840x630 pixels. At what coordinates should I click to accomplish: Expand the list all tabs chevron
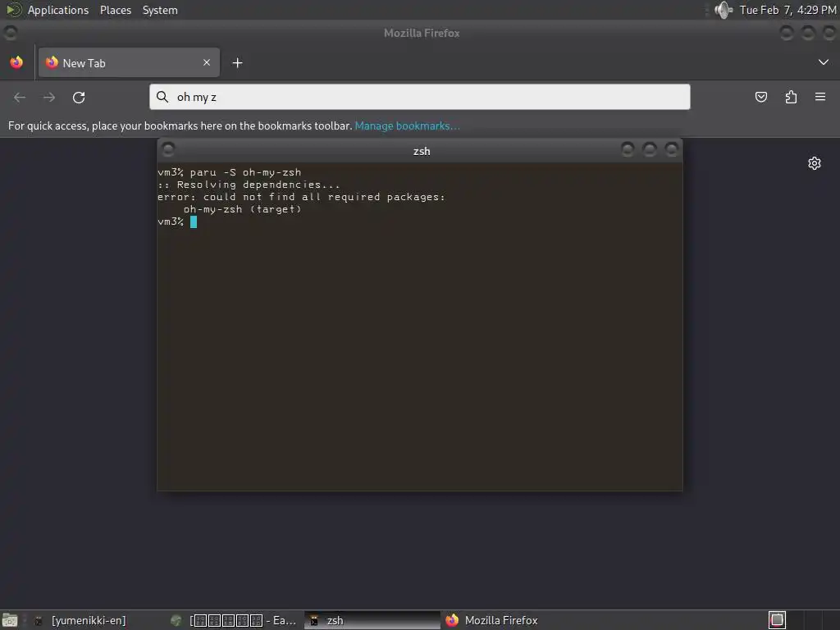824,62
